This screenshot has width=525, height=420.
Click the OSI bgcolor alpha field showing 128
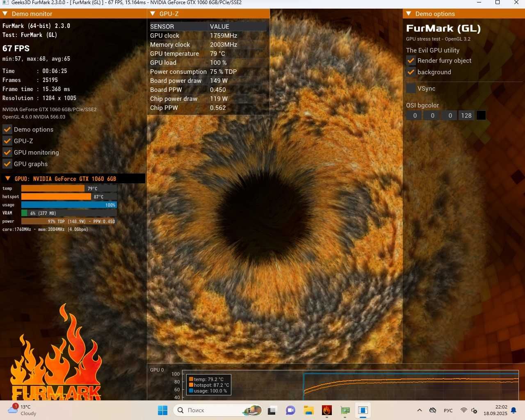[466, 115]
